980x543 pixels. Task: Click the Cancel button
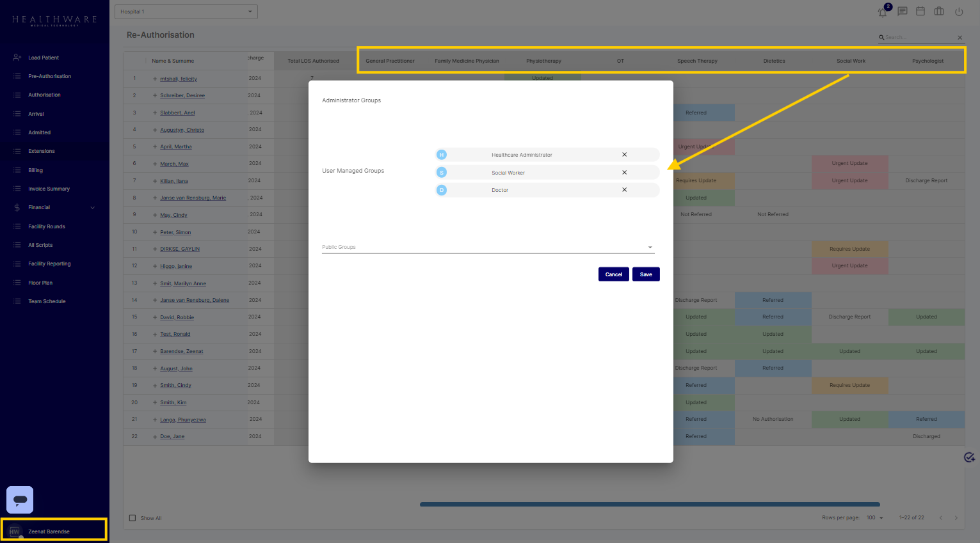pos(613,274)
